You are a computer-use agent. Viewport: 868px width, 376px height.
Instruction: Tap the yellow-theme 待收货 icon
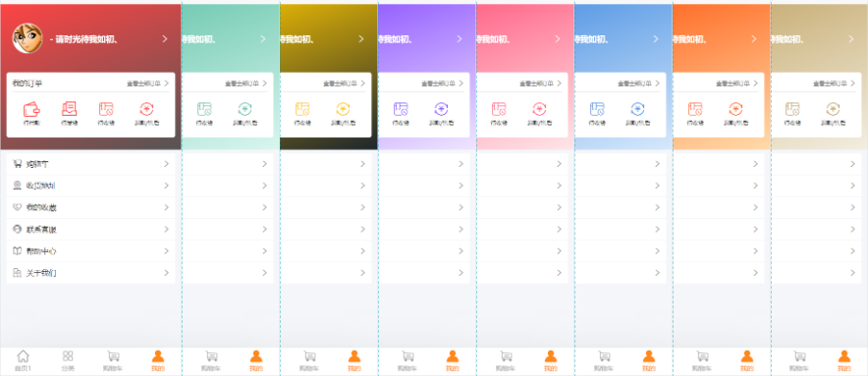pyautogui.click(x=302, y=109)
